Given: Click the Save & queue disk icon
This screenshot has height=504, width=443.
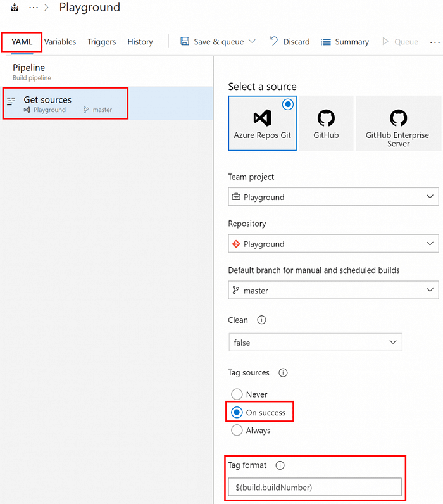Looking at the screenshot, I should 185,41.
